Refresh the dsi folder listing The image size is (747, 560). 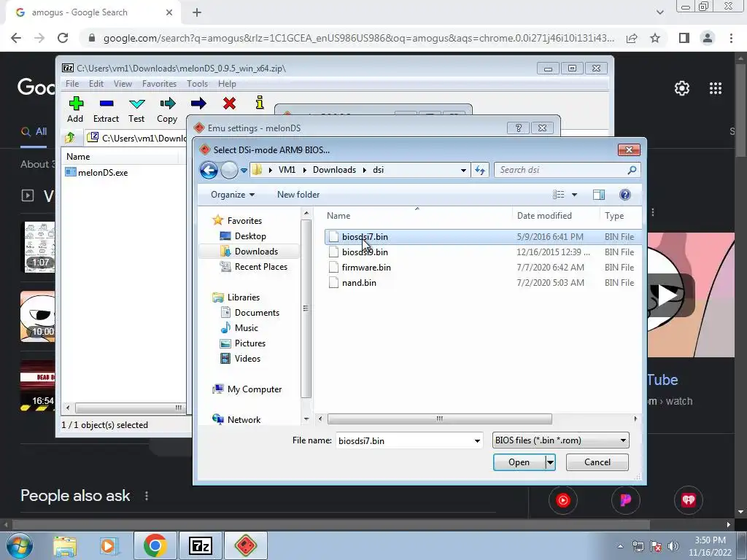coord(480,170)
